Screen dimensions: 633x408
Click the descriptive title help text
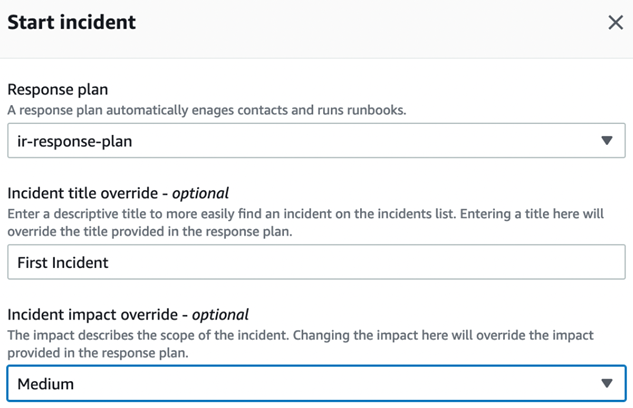click(x=306, y=222)
